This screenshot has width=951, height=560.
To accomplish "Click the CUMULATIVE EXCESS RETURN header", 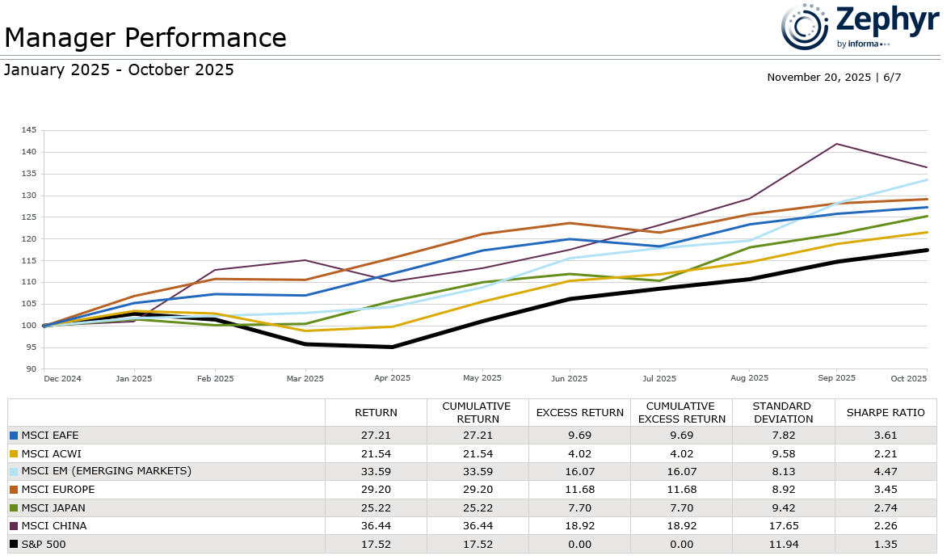I will [681, 413].
